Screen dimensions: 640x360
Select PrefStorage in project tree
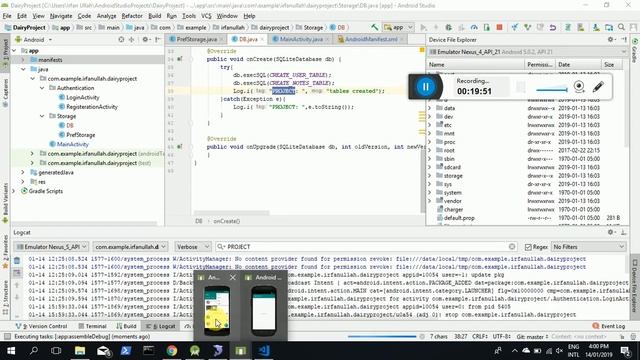tap(80, 135)
